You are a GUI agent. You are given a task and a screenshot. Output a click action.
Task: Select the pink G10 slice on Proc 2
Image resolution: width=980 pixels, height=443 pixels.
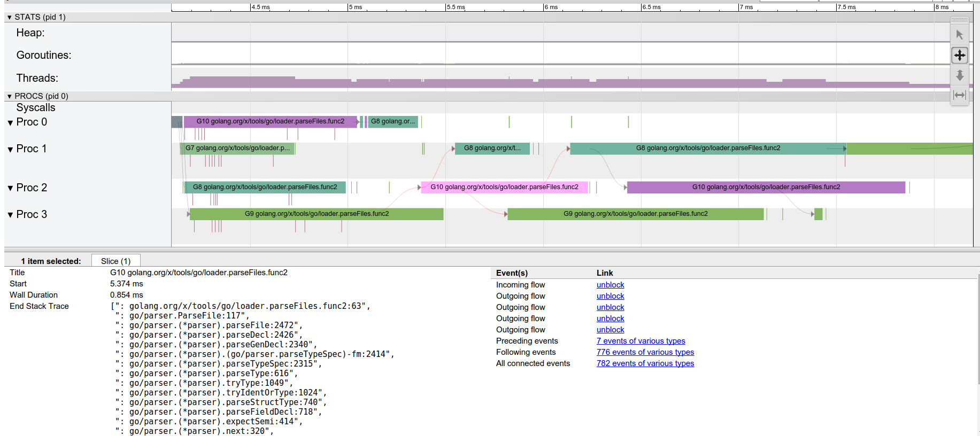pyautogui.click(x=504, y=187)
